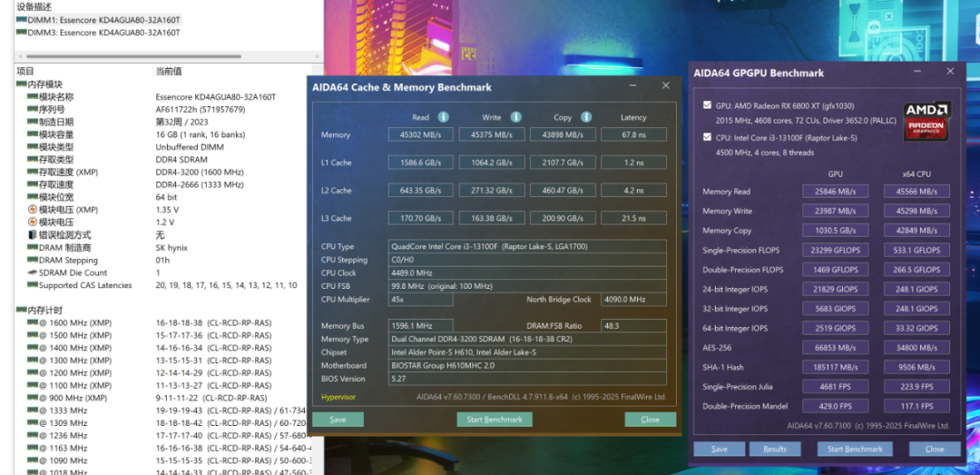The height and width of the screenshot is (475, 980).
Task: Click Save in GPGPU Benchmark window
Action: click(x=720, y=449)
